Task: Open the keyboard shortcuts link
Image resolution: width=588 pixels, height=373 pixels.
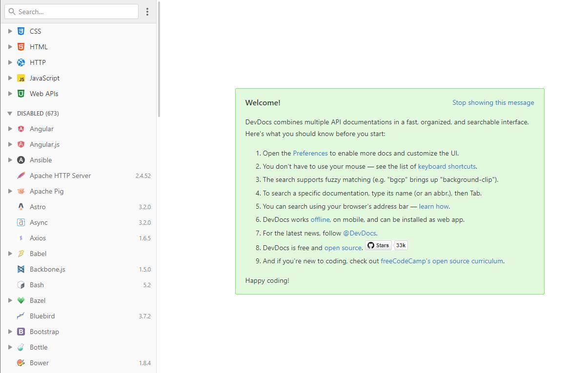Action: [446, 166]
